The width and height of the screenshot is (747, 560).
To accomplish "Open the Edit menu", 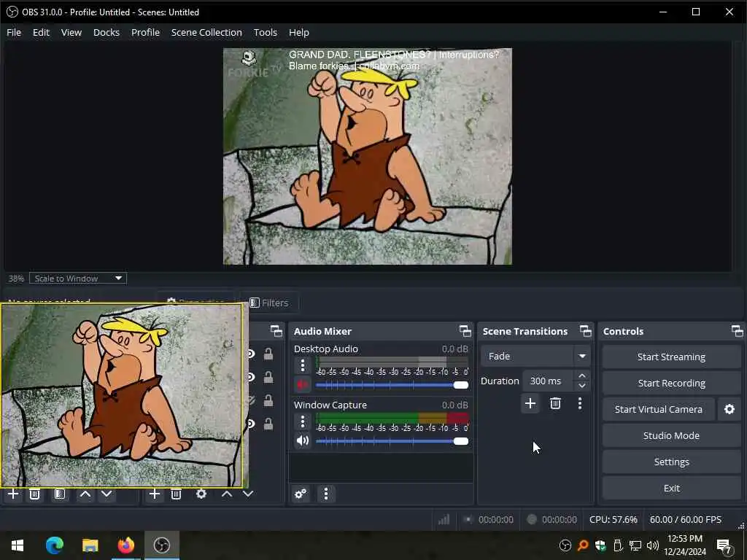I will (x=41, y=32).
